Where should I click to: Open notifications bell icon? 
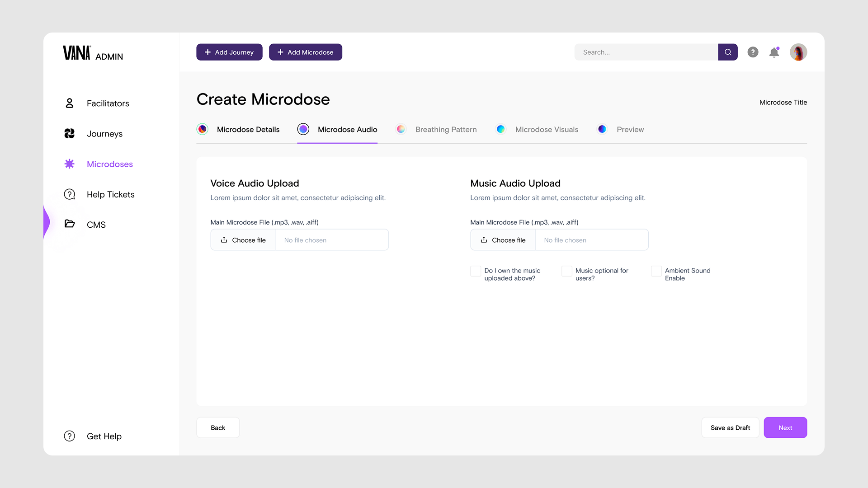tap(774, 52)
